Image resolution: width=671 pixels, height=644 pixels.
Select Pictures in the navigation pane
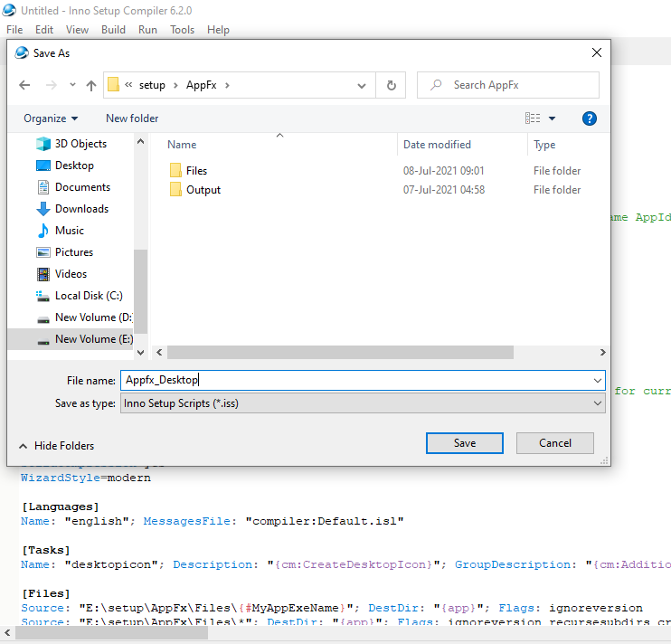(x=65, y=252)
